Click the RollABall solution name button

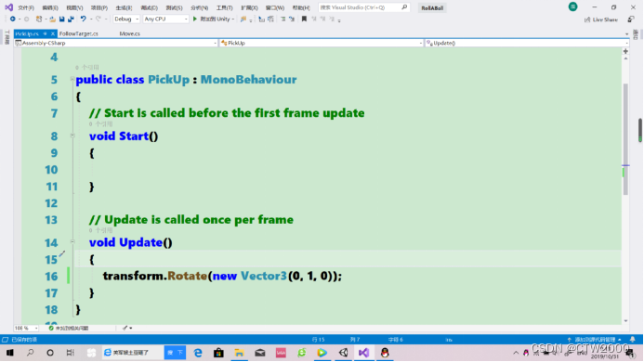[x=432, y=7]
